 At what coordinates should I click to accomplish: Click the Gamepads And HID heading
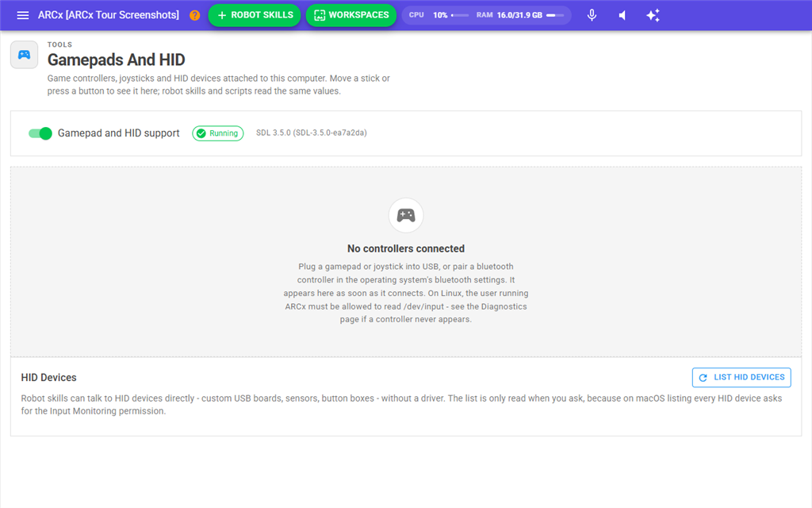click(x=116, y=60)
